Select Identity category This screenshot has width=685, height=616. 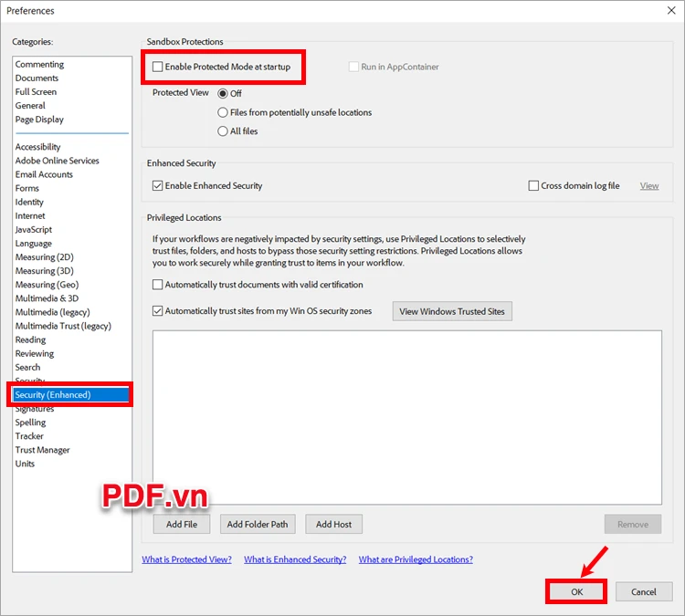29,202
